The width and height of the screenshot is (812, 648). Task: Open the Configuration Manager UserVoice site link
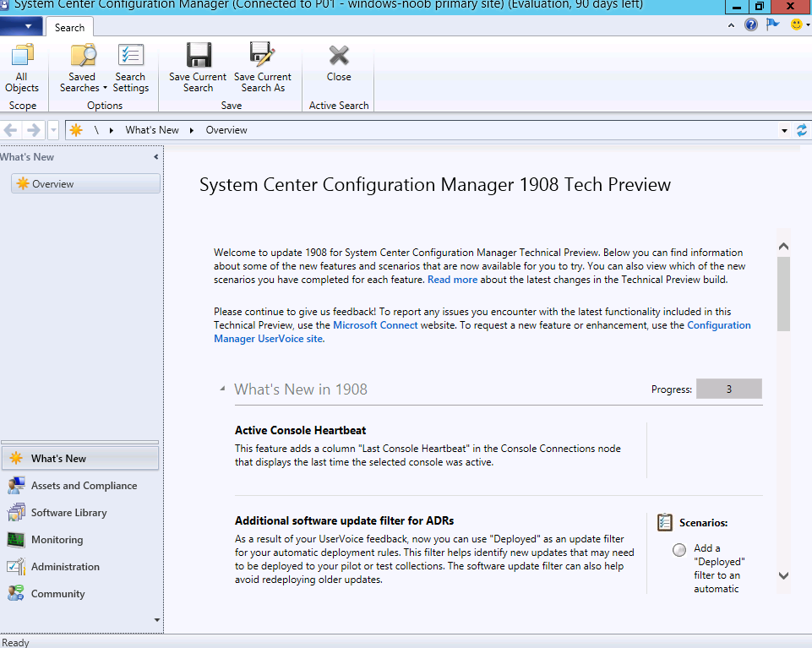(x=482, y=332)
